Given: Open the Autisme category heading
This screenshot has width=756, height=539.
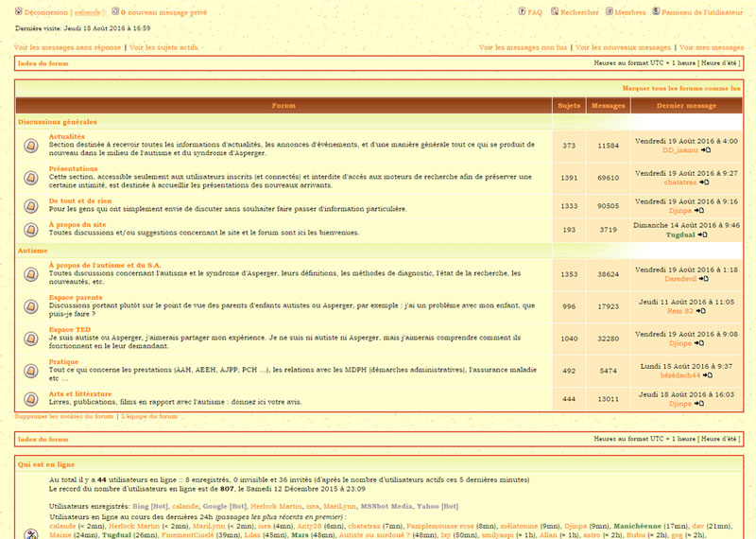Looking at the screenshot, I should 33,251.
